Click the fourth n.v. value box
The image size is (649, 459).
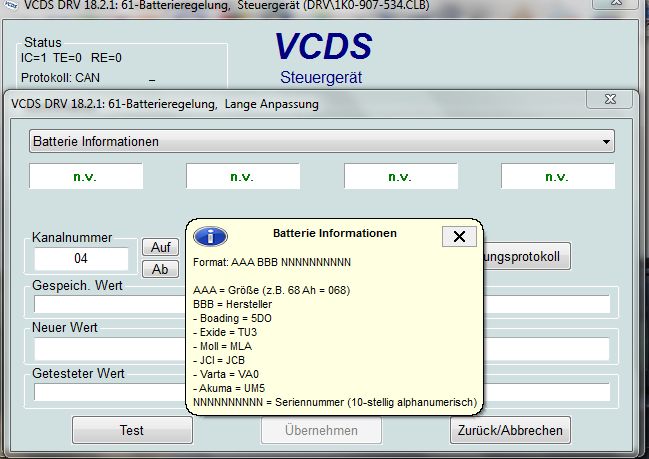(558, 176)
